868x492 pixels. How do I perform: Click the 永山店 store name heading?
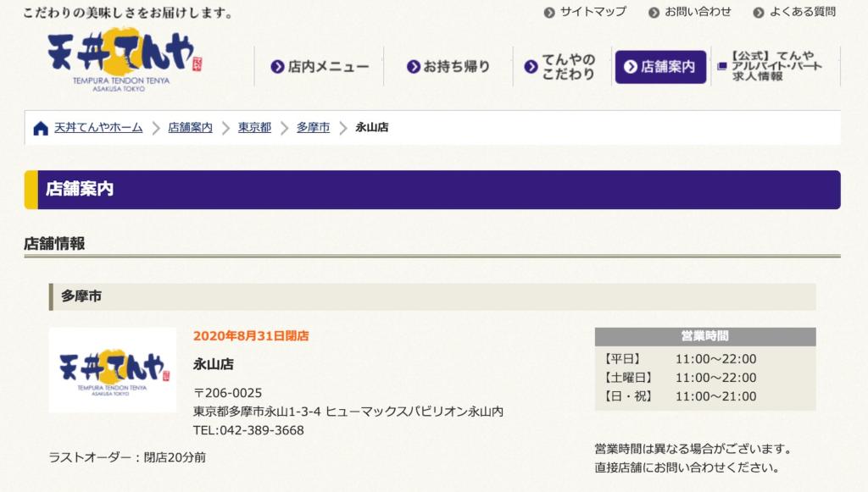click(x=213, y=364)
